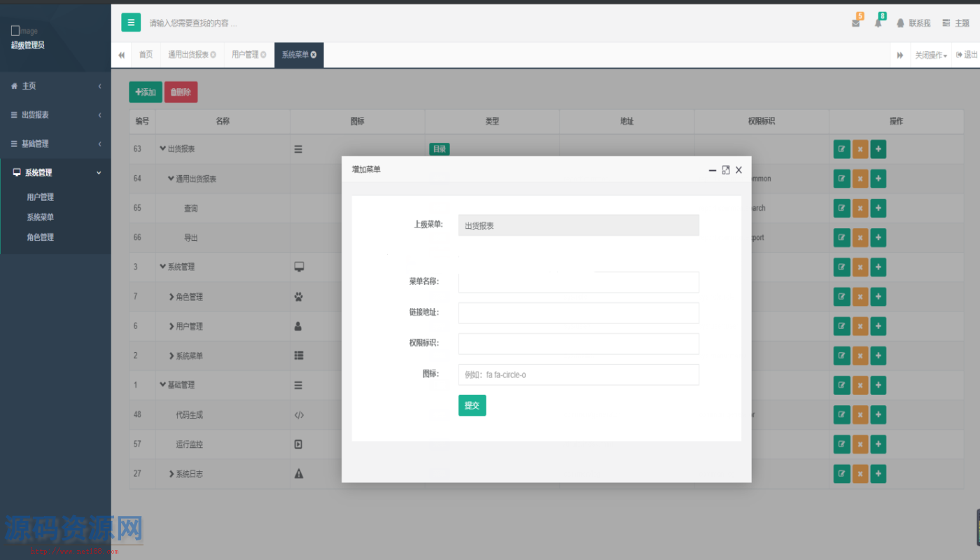Click the delete icon for 系统日志 row 27
Viewport: 980px width, 560px height.
860,474
